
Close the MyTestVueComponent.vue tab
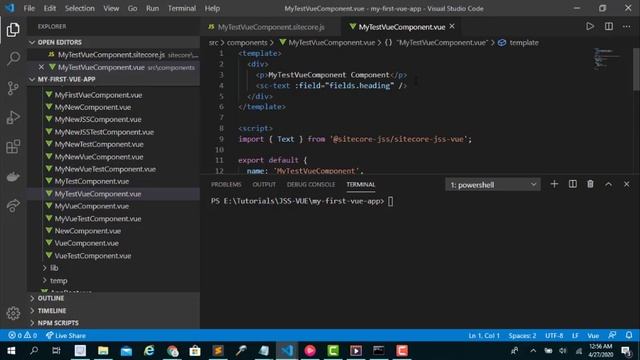tap(452, 27)
